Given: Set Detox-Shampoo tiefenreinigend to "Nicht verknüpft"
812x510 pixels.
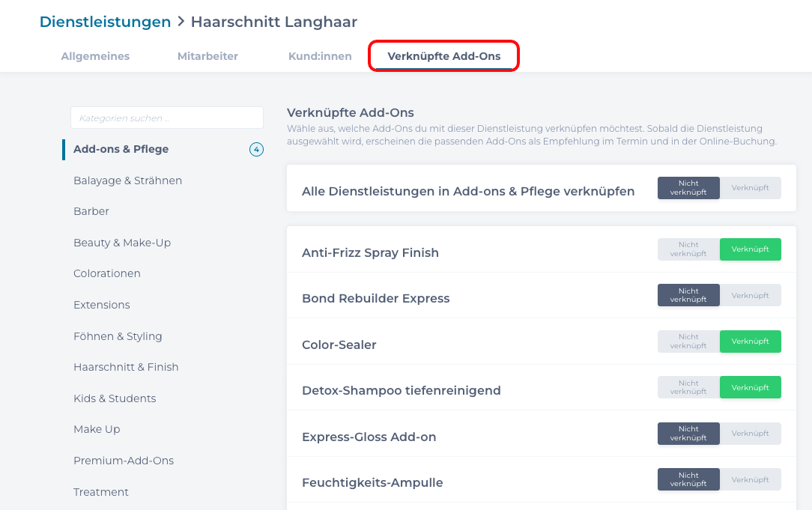Looking at the screenshot, I should [688, 387].
